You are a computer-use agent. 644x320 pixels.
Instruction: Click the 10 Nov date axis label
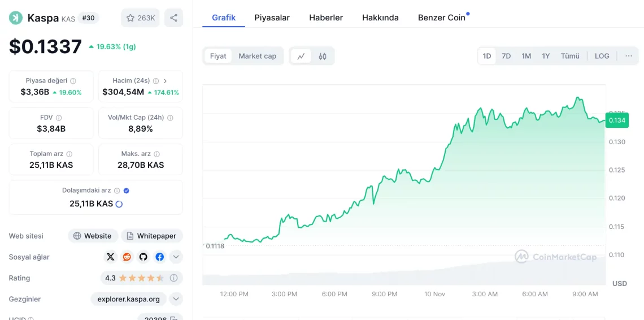point(434,294)
